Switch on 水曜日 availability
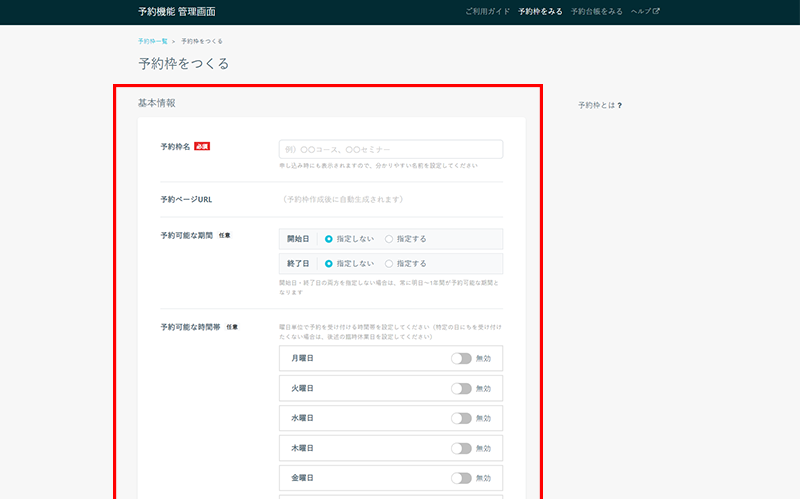The height and width of the screenshot is (499, 800). tap(461, 418)
